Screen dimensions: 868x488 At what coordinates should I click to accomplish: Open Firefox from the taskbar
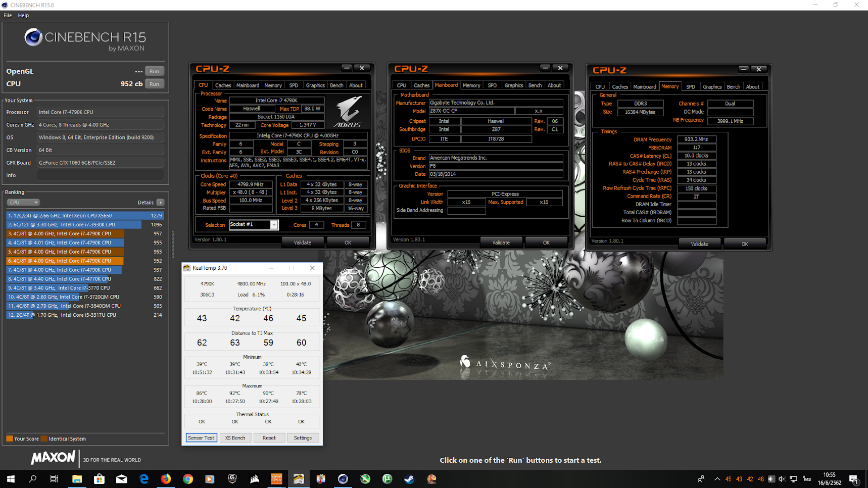166,479
